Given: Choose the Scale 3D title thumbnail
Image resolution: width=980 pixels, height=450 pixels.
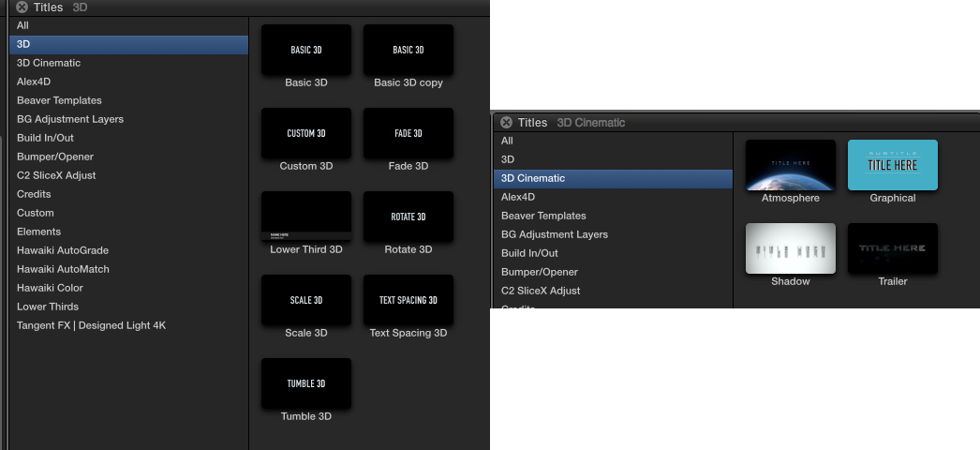Looking at the screenshot, I should click(306, 300).
